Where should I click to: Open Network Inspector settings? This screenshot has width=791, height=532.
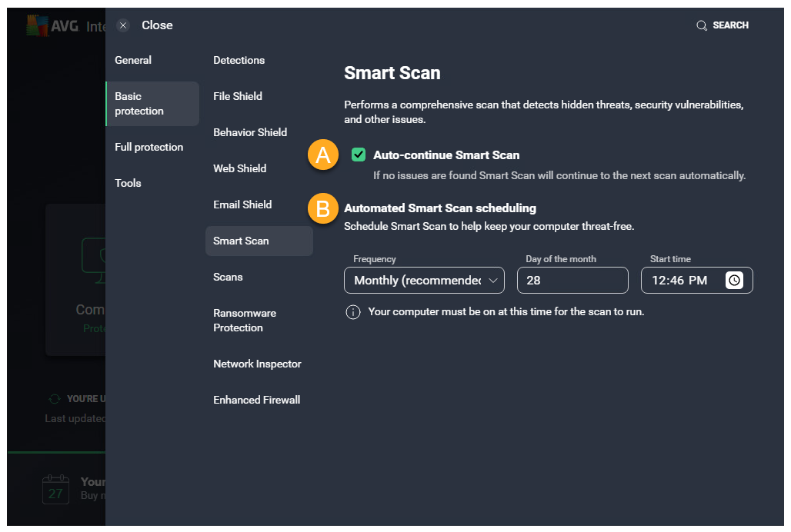point(257,364)
